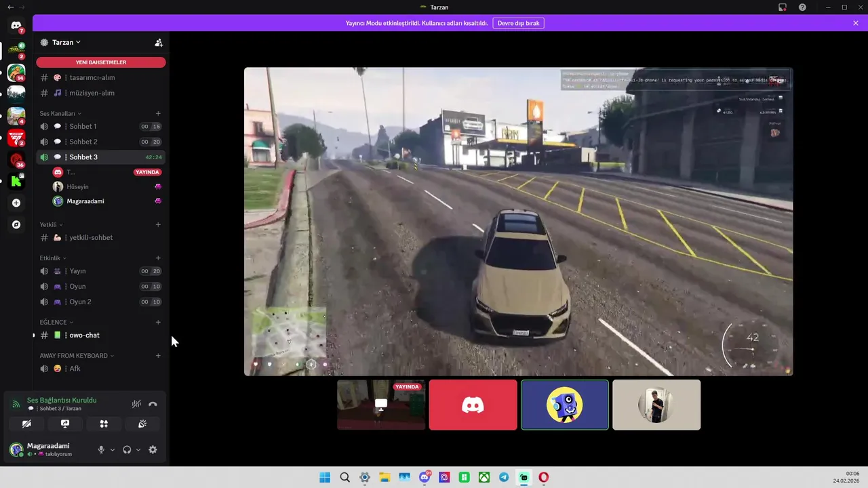This screenshot has height=488, width=868.
Task: Collapse the Etkinlik category
Action: point(54,258)
